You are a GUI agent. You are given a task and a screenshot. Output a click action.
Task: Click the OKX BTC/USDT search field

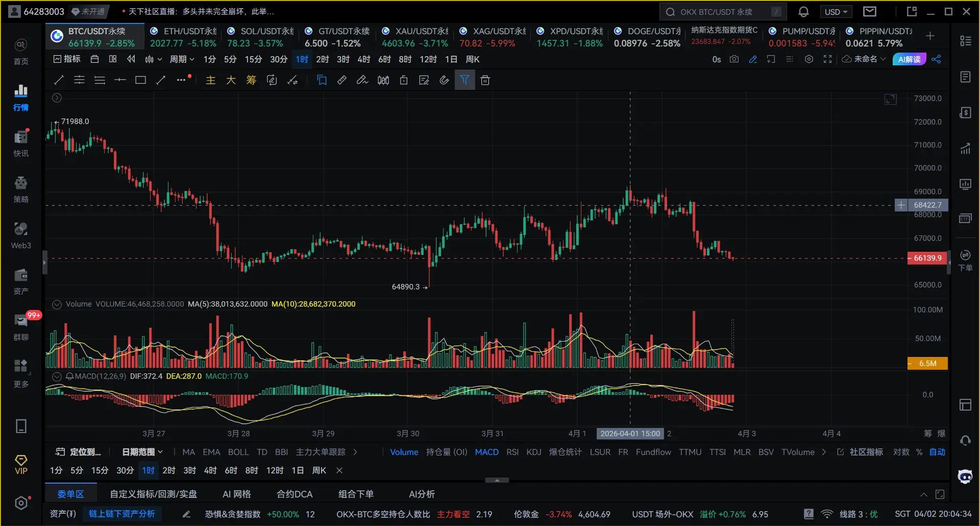point(723,12)
